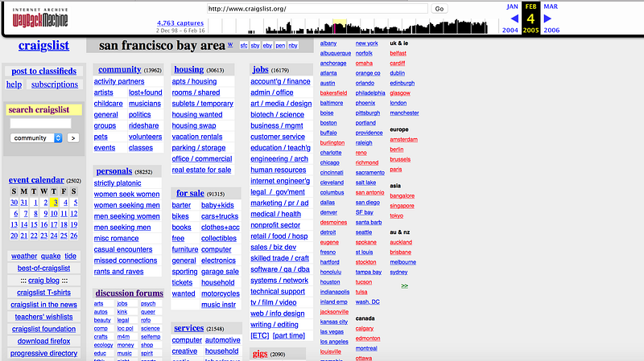Open web / info design jobs
The width and height of the screenshot is (644, 361).
[x=278, y=314]
